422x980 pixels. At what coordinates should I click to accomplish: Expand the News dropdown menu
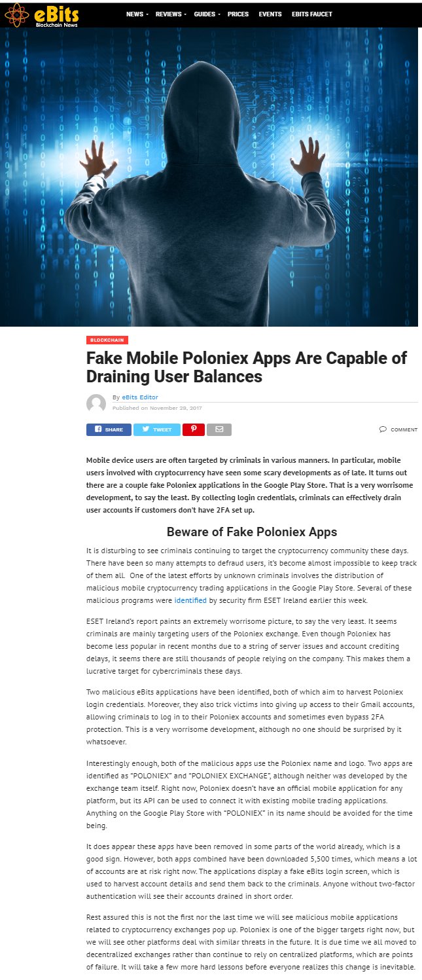click(137, 14)
